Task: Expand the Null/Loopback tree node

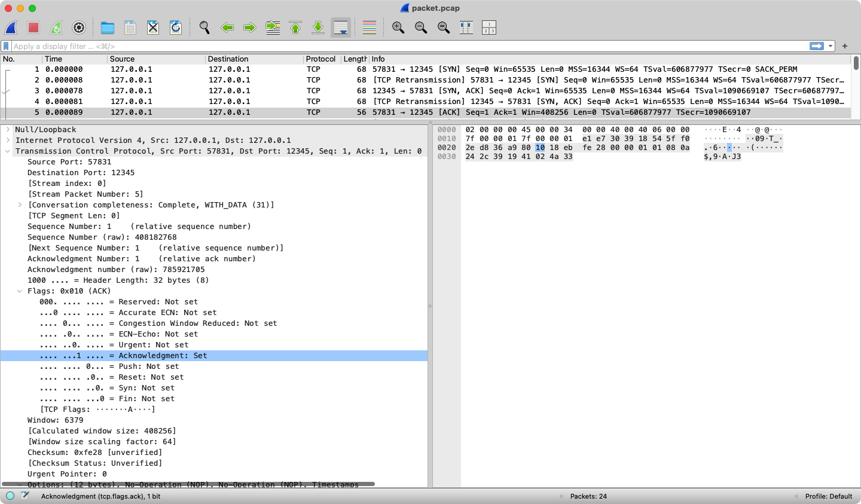Action: pos(8,130)
